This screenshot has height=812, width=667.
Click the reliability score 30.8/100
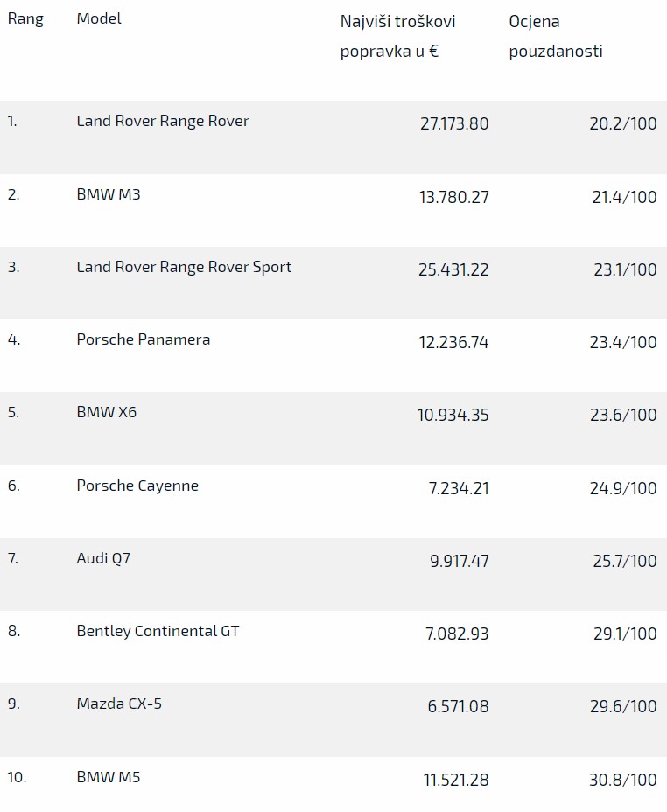tap(622, 780)
